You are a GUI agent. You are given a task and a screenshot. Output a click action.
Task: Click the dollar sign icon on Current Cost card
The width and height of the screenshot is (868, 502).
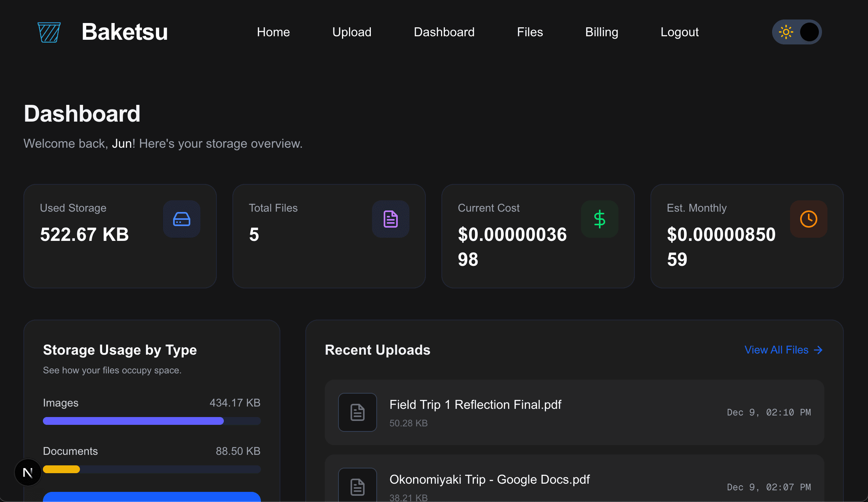point(599,219)
